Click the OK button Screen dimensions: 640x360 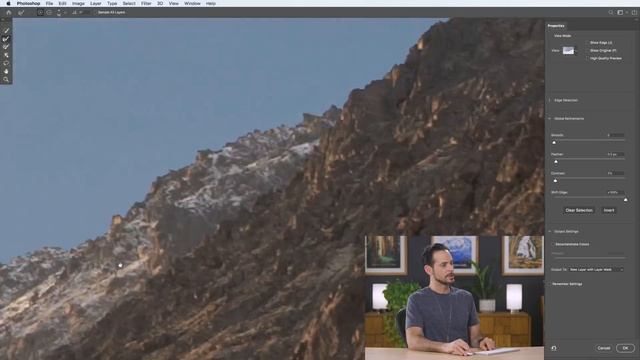pos(625,348)
